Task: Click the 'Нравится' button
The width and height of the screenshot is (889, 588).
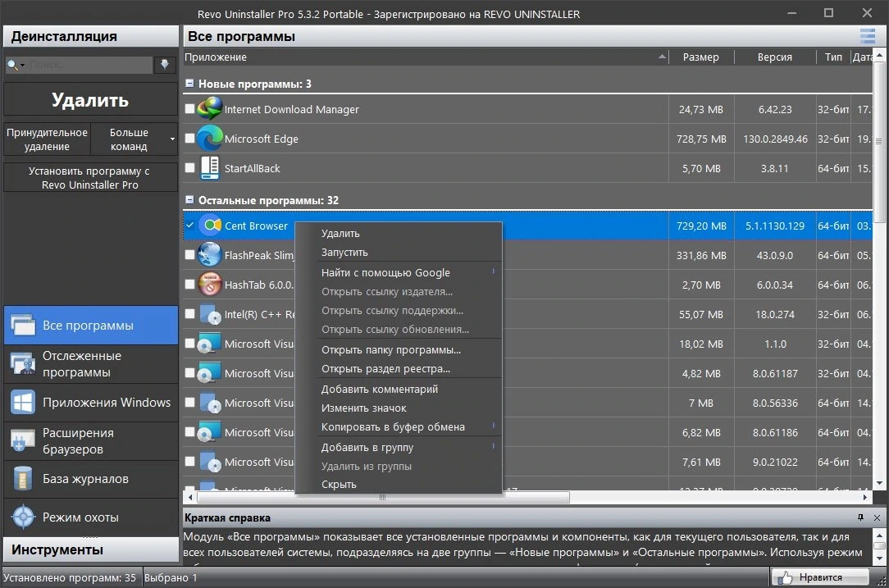Action: pos(820,577)
